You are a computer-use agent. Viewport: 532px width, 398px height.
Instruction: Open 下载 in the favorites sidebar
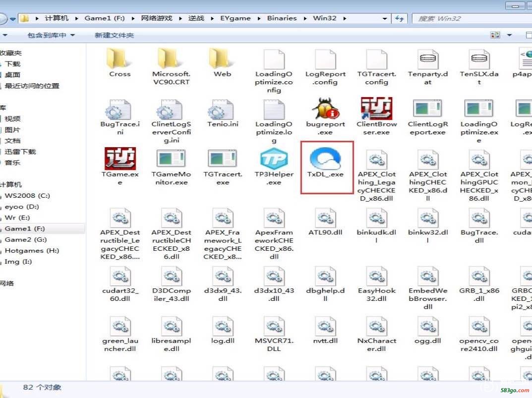pyautogui.click(x=12, y=64)
